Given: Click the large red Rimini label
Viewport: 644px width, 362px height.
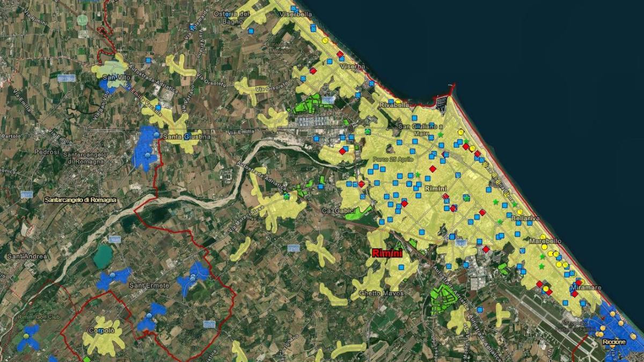Looking at the screenshot, I should click(387, 252).
